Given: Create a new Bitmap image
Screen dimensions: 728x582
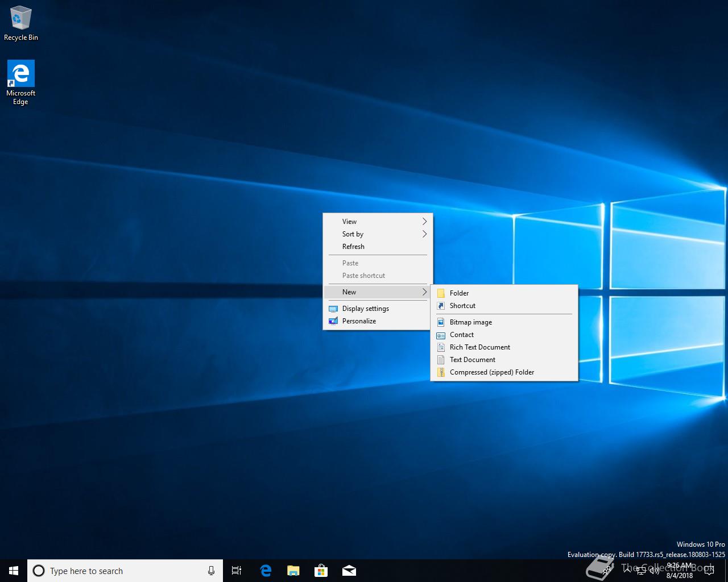Looking at the screenshot, I should [470, 322].
